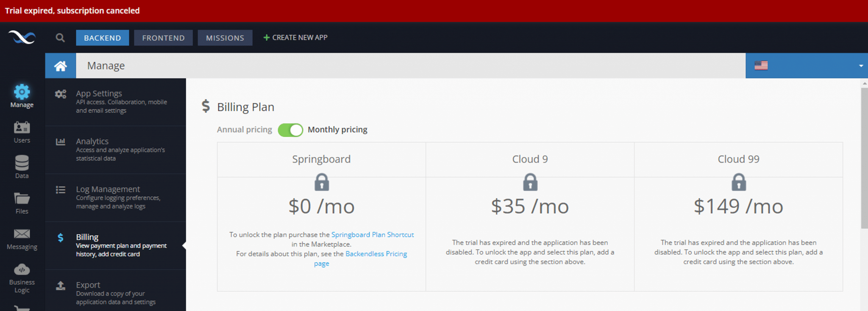Screen dimensions: 868x311
Task: Toggle the Annual/Monthly pricing switch
Action: pos(290,130)
